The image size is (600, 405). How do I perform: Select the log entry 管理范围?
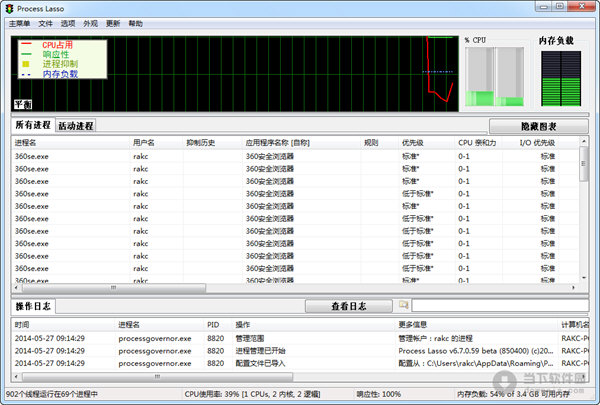(x=249, y=338)
